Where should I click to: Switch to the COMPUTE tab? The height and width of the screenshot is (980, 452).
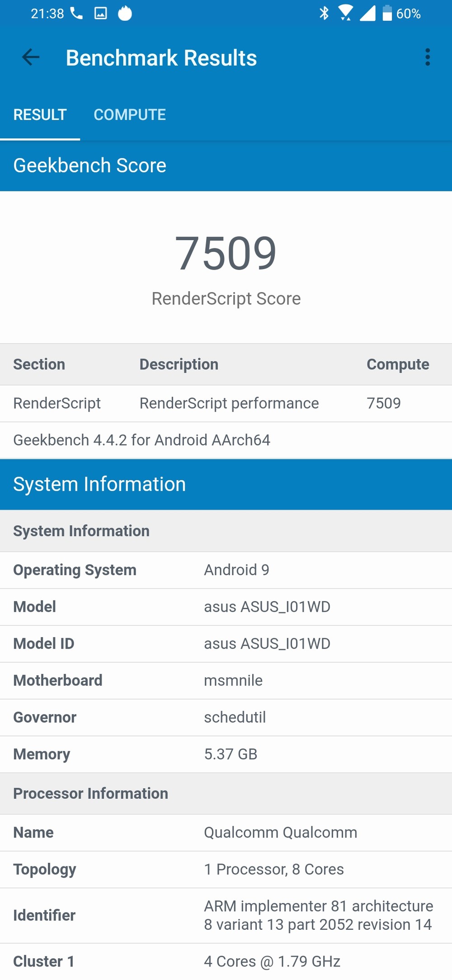coord(130,115)
